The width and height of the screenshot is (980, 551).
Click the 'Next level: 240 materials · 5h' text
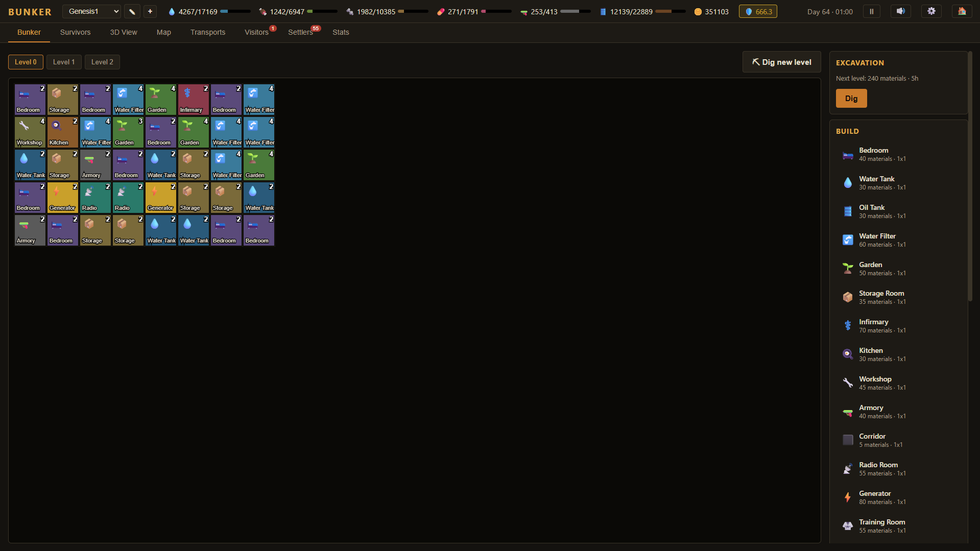pos(877,79)
